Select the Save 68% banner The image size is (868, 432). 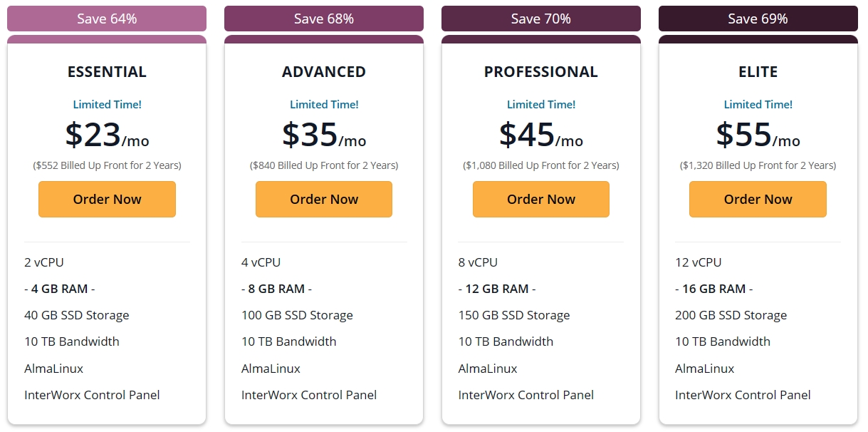click(324, 19)
